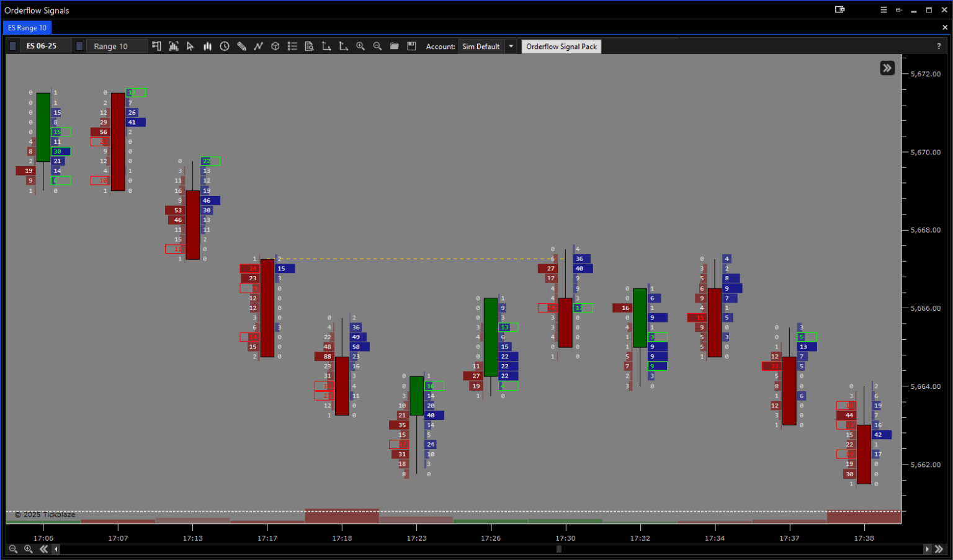Click the zigzag line drawing icon
The image size is (953, 560).
coord(258,46)
